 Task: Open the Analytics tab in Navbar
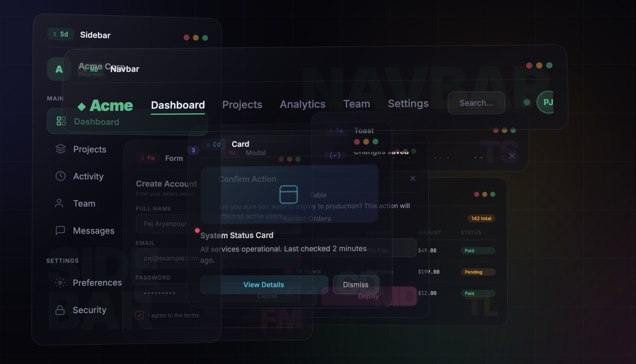point(303,104)
